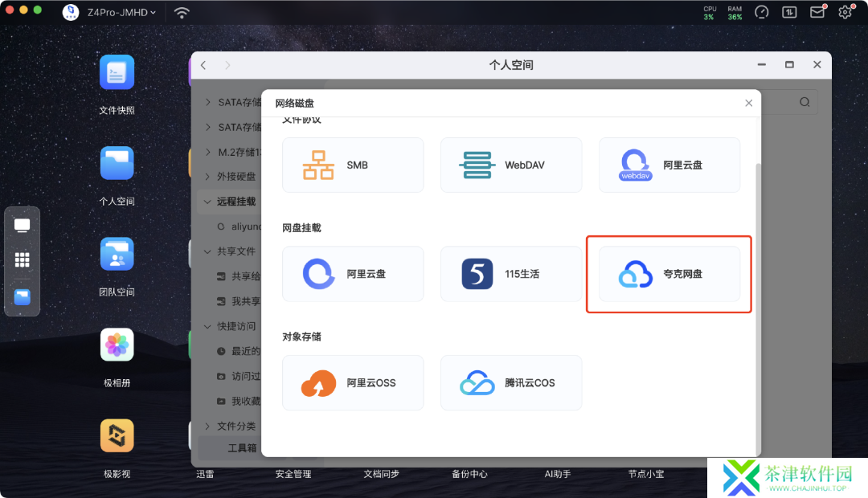The width and height of the screenshot is (868, 498).
Task: Select the 夸克网盘 mount card
Action: tap(669, 274)
